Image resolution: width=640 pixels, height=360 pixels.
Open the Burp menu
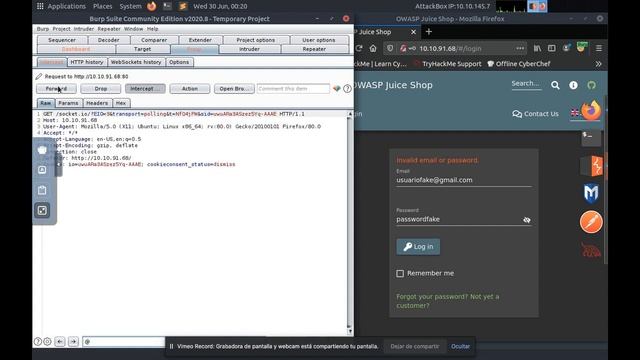point(42,29)
